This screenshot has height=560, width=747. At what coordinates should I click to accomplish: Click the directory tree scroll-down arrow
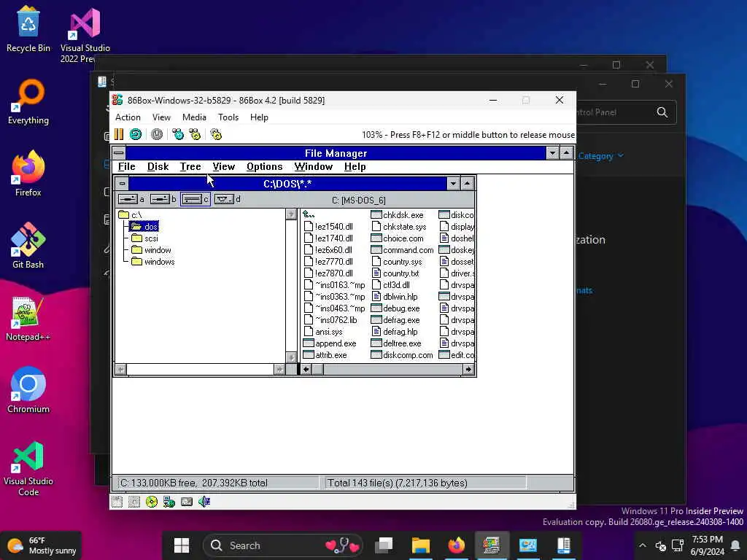click(x=290, y=357)
